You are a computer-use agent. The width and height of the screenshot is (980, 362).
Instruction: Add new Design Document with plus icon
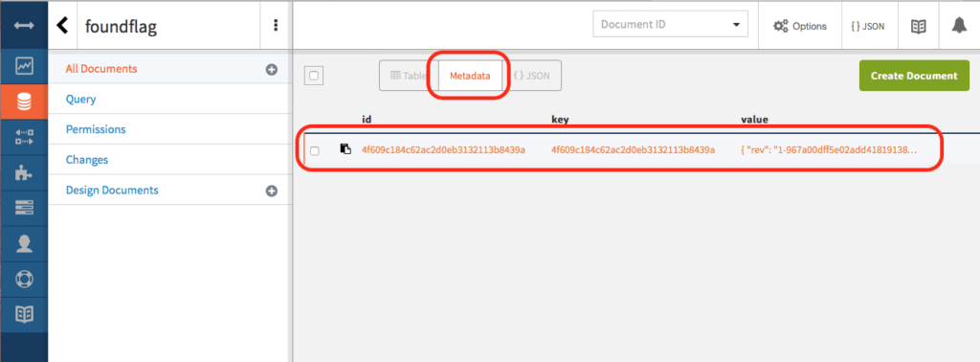pyautogui.click(x=271, y=191)
